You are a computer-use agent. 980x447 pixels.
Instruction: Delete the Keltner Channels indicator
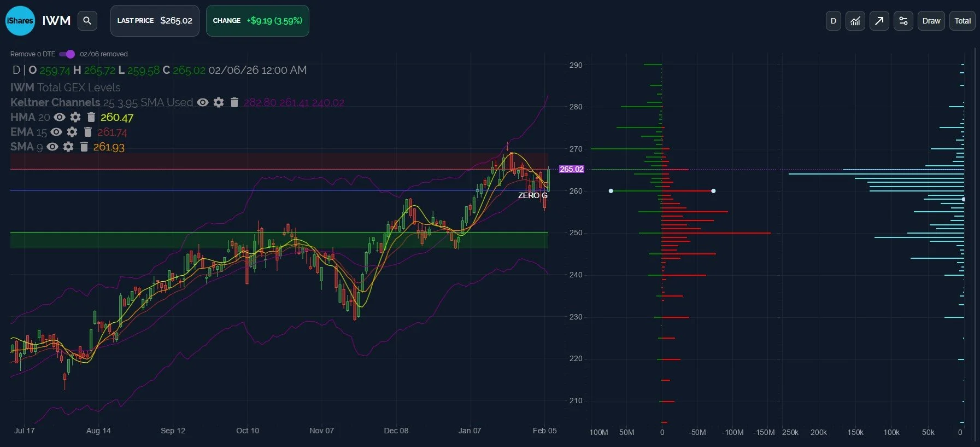pos(234,102)
